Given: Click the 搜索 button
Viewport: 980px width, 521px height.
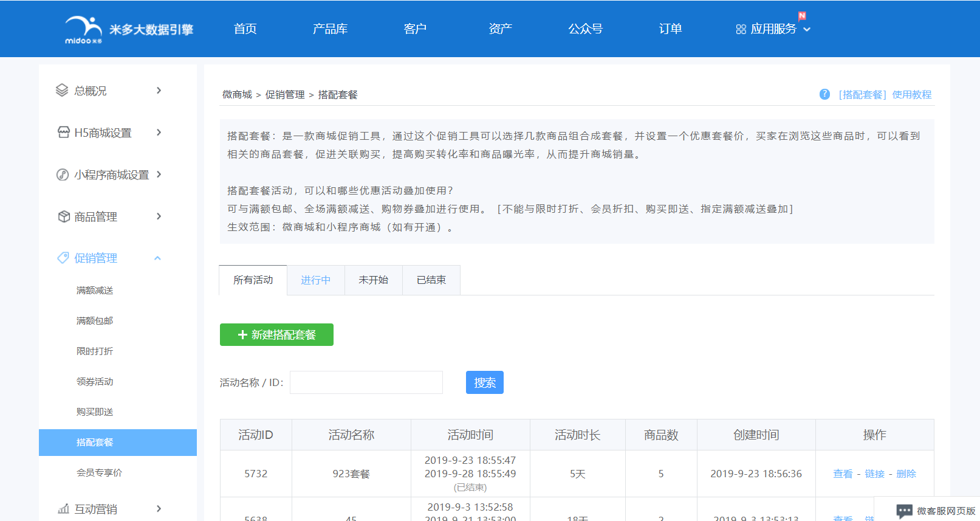Looking at the screenshot, I should pyautogui.click(x=485, y=382).
